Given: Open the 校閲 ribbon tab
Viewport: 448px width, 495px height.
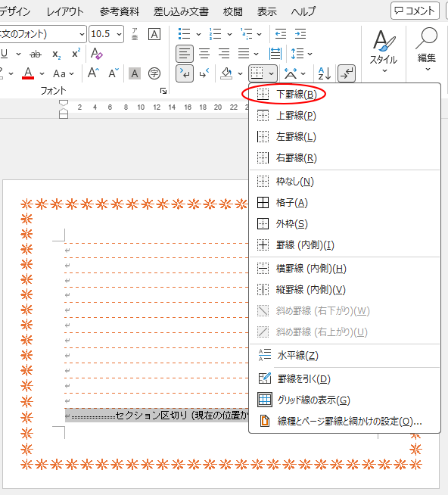Looking at the screenshot, I should click(232, 11).
